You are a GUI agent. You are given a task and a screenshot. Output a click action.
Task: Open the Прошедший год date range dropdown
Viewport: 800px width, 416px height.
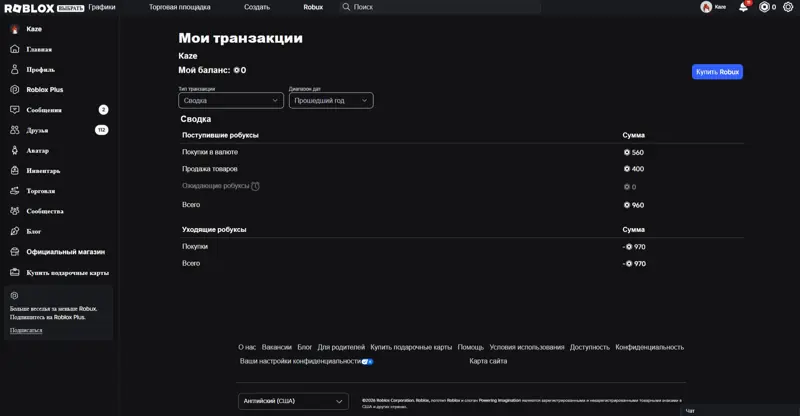331,101
